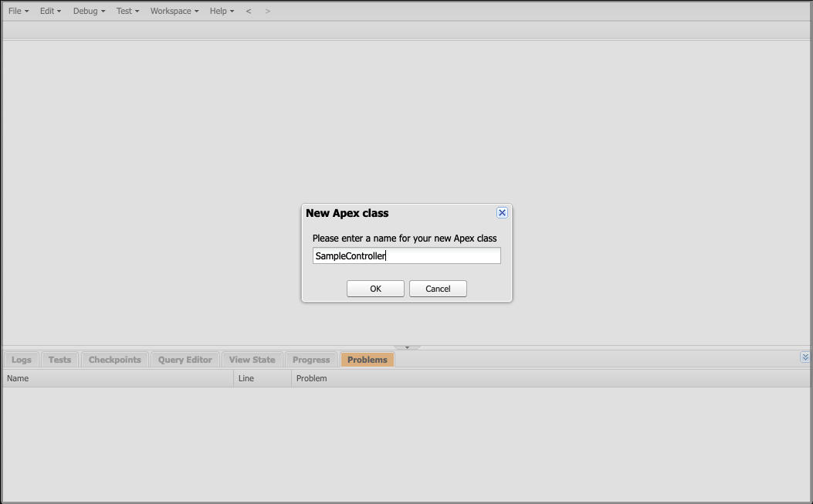Viewport: 813px width, 504px height.
Task: Select the Problems tab
Action: tap(367, 360)
